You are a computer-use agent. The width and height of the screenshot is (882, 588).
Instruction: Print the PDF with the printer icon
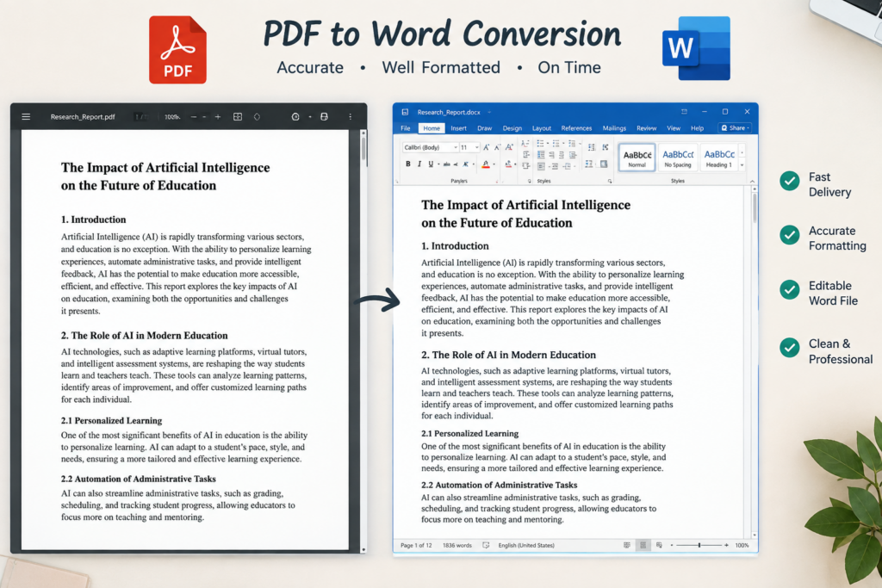click(324, 116)
